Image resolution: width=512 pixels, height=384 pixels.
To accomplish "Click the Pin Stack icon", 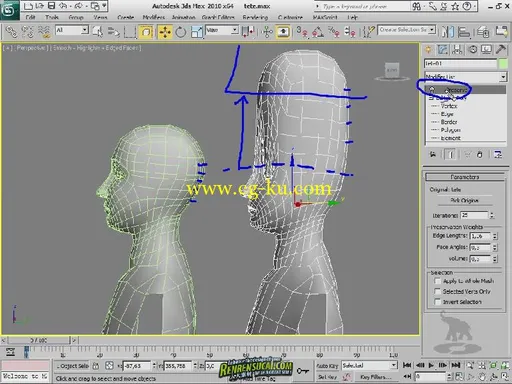I will pyautogui.click(x=433, y=155).
